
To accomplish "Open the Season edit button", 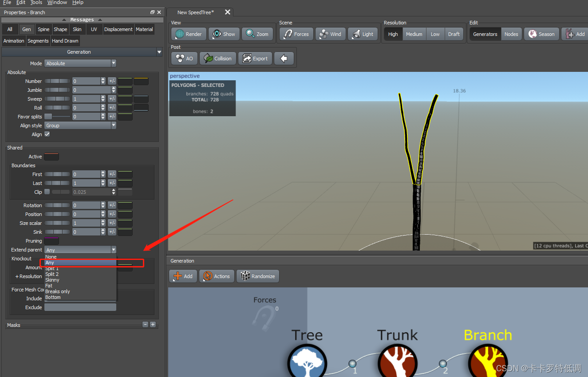I will coord(541,34).
